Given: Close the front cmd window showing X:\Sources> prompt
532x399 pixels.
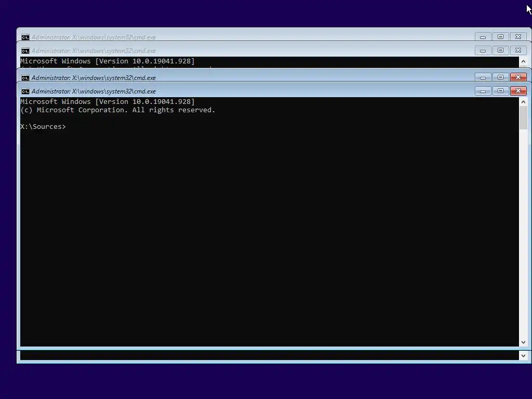Looking at the screenshot, I should (518, 91).
